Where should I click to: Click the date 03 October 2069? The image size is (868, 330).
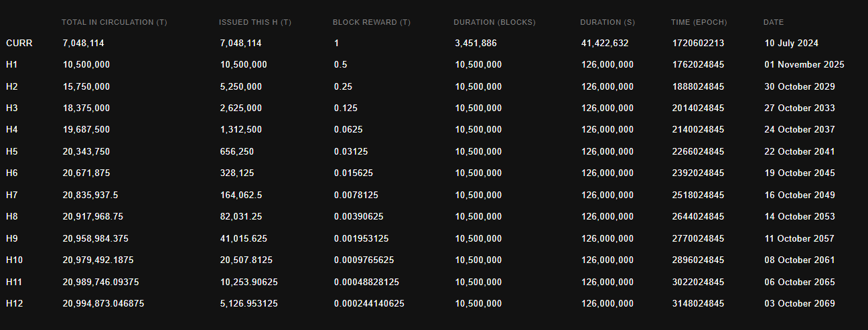coord(800,304)
